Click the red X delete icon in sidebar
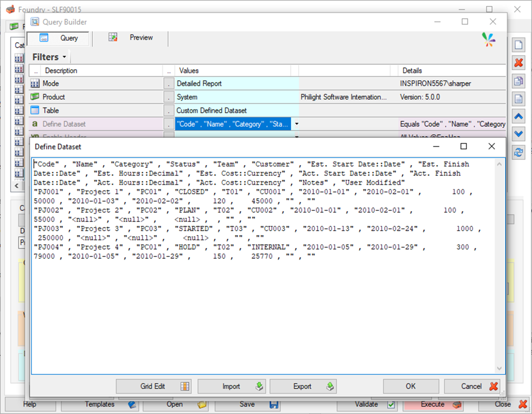532x414 pixels. 518,63
